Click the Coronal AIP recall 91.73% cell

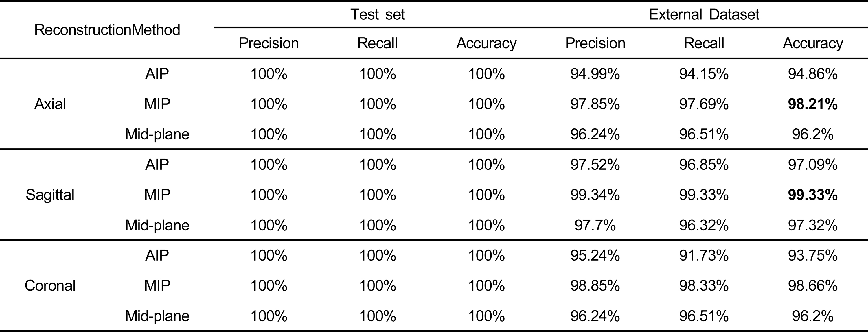tap(704, 255)
